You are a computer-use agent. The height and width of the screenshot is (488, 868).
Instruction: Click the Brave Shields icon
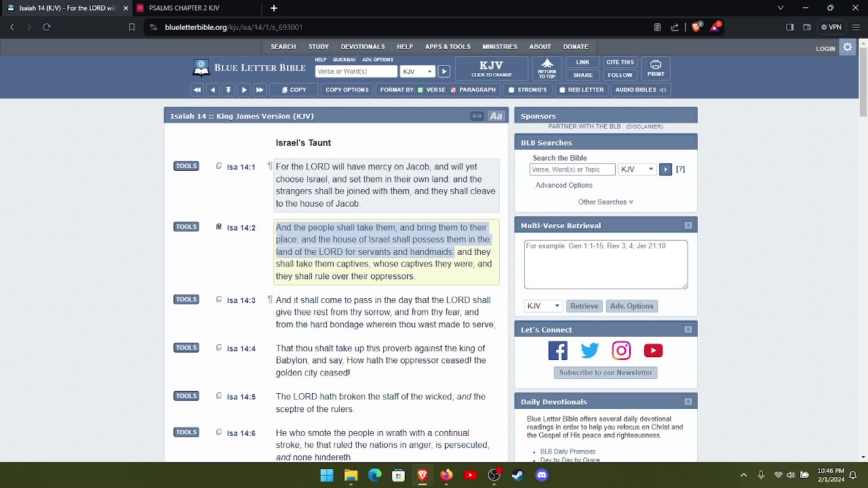696,27
